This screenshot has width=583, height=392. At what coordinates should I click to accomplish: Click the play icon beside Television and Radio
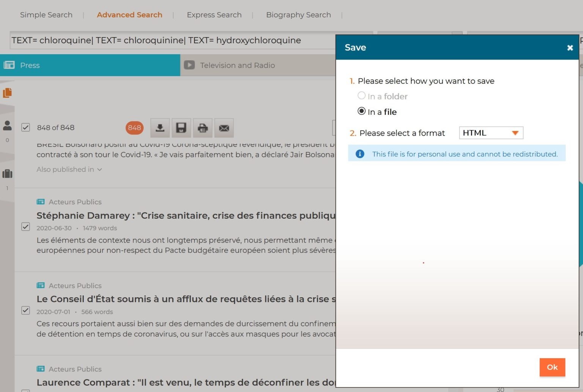(x=189, y=65)
